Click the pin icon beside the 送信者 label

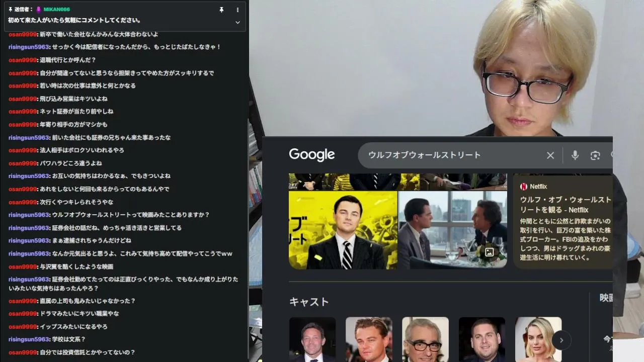click(11, 10)
